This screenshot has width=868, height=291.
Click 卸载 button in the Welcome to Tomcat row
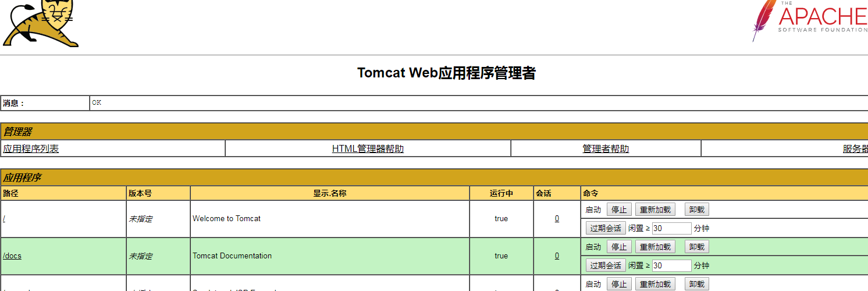click(x=697, y=210)
